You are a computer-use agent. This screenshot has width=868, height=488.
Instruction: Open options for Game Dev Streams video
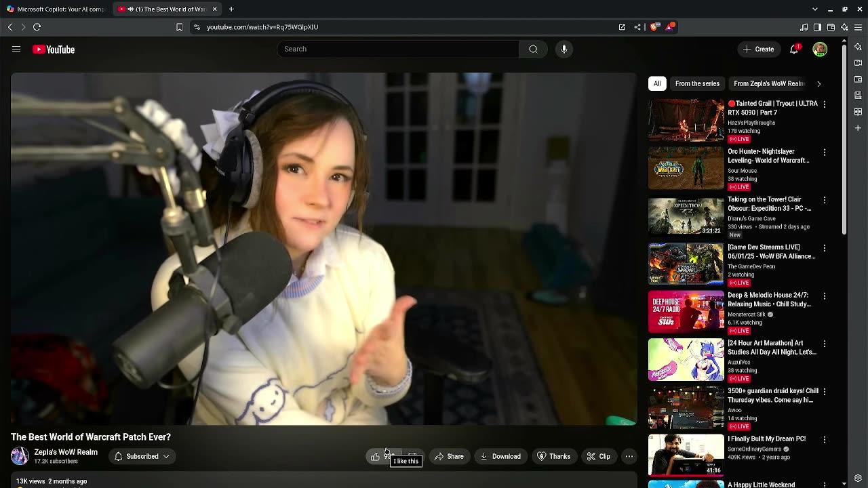tap(825, 248)
